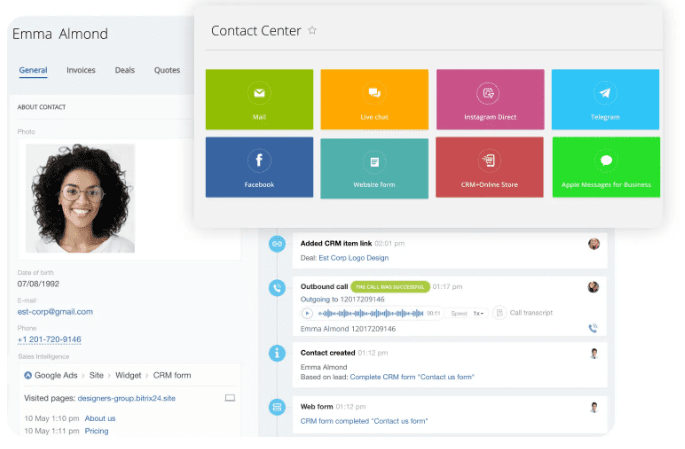Viewport: 685px width, 449px height.
Task: Click the +1 201-720-9146 phone number
Action: [x=49, y=339]
